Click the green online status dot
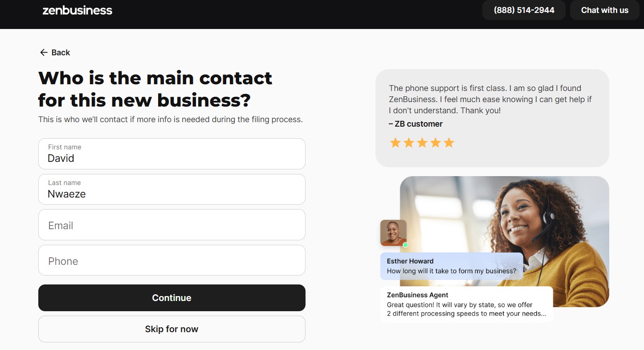 405,245
